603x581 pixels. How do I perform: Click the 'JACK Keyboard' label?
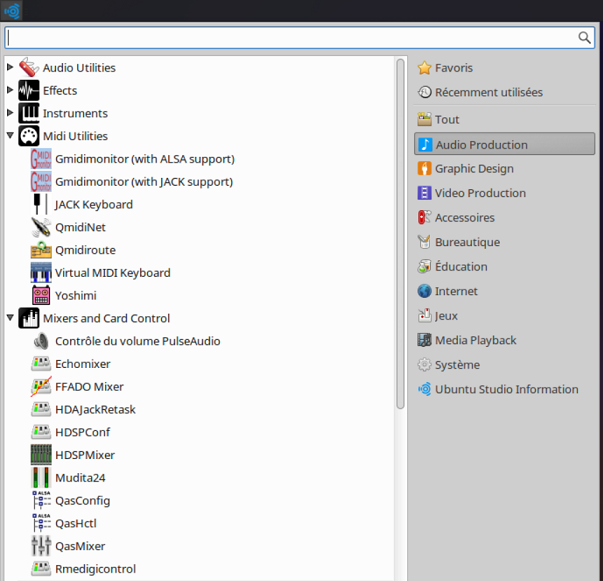point(94,205)
